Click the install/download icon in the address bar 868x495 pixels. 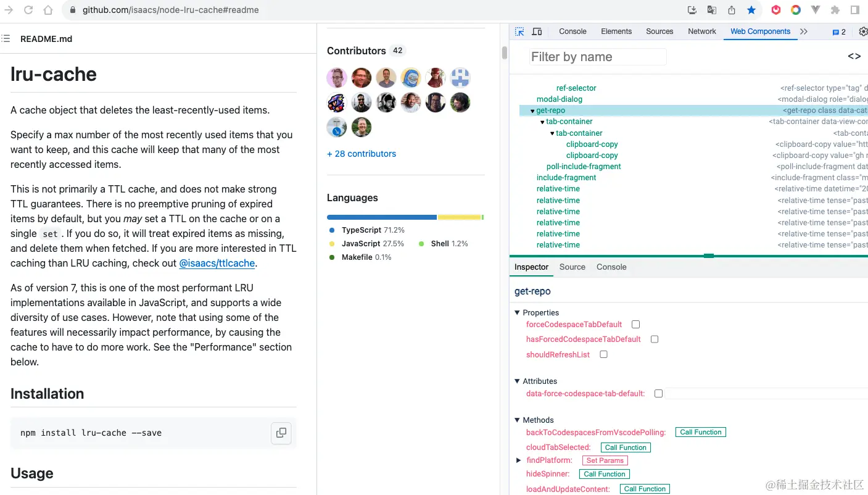[x=692, y=10]
